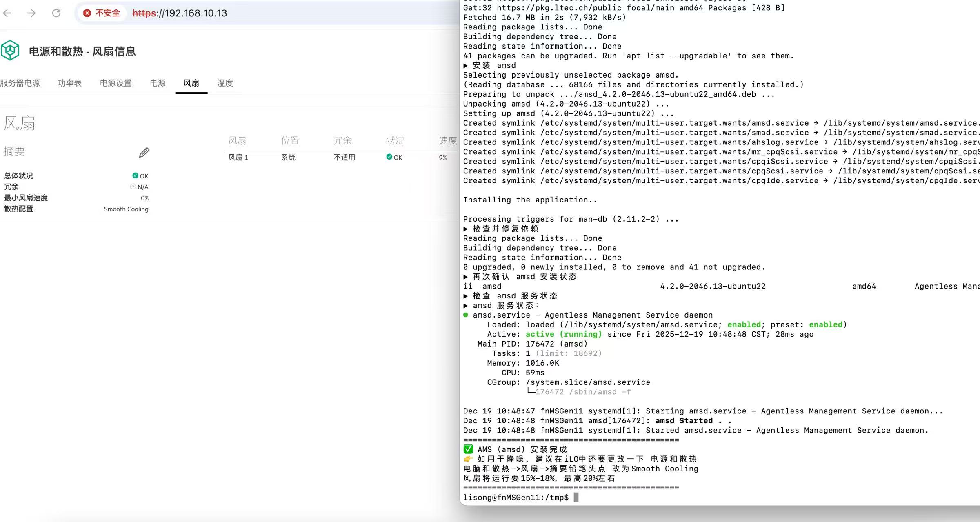Viewport: 980px width, 522px height.
Task: Open the 服务器电源 tab
Action: (20, 83)
